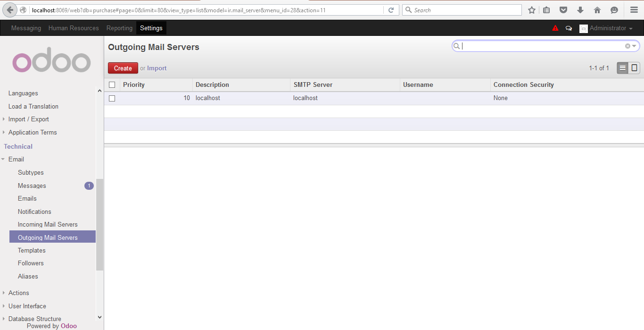644x330 pixels.
Task: Open the Odoo link in Powered by footer
Action: [69, 326]
